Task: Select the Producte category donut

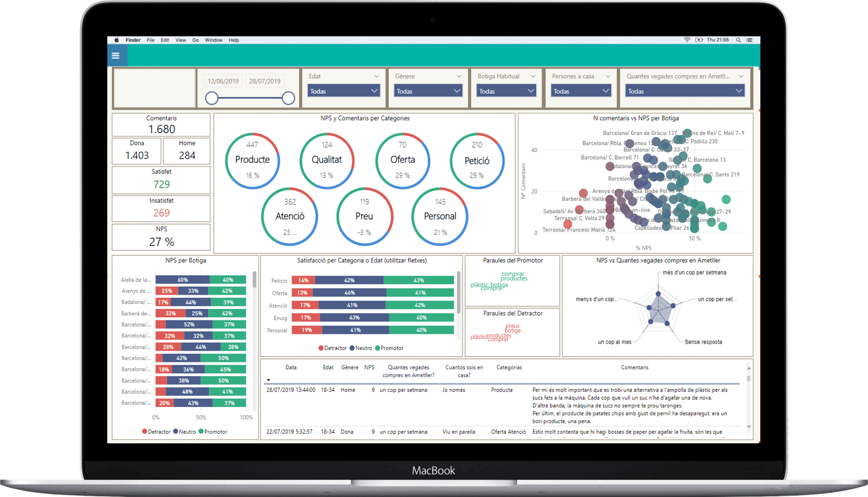Action: click(x=252, y=160)
